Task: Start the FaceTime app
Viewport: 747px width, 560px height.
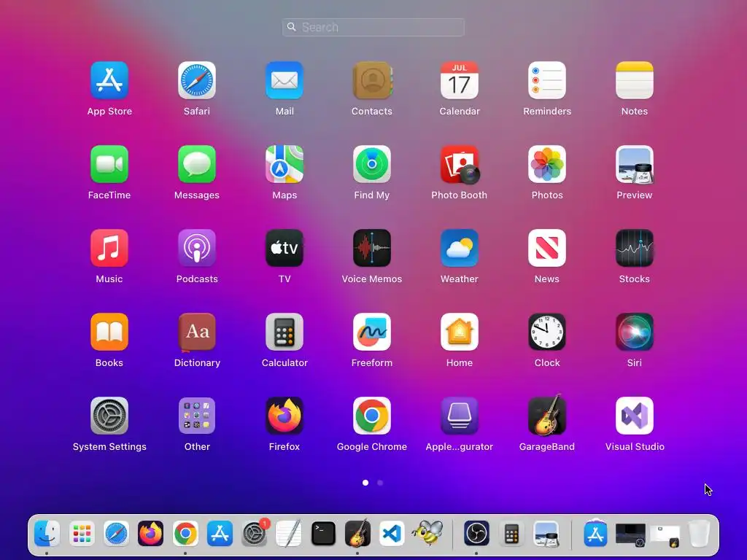Action: tap(109, 164)
